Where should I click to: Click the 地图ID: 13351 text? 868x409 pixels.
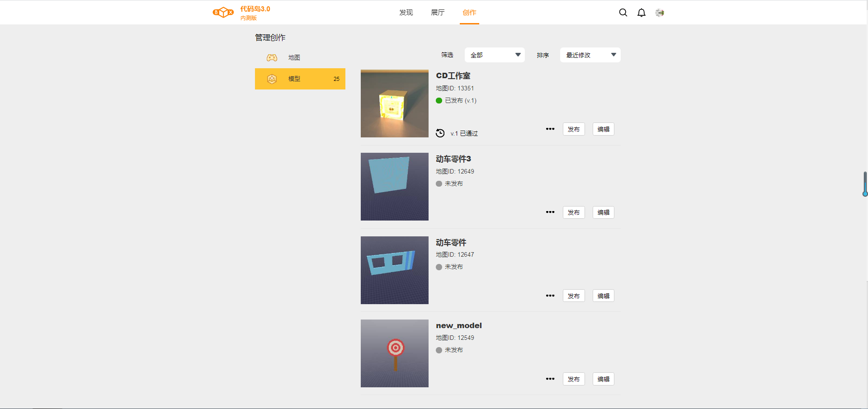pos(455,88)
